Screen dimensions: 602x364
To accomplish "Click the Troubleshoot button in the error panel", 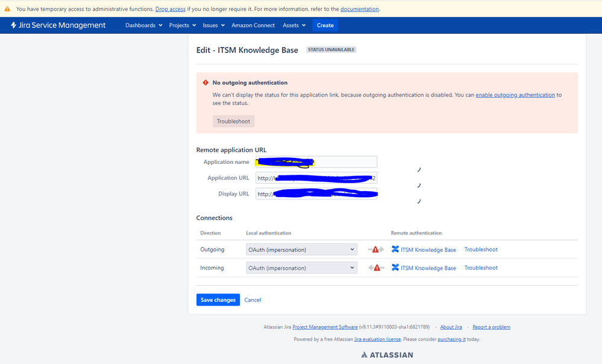I will coord(233,121).
